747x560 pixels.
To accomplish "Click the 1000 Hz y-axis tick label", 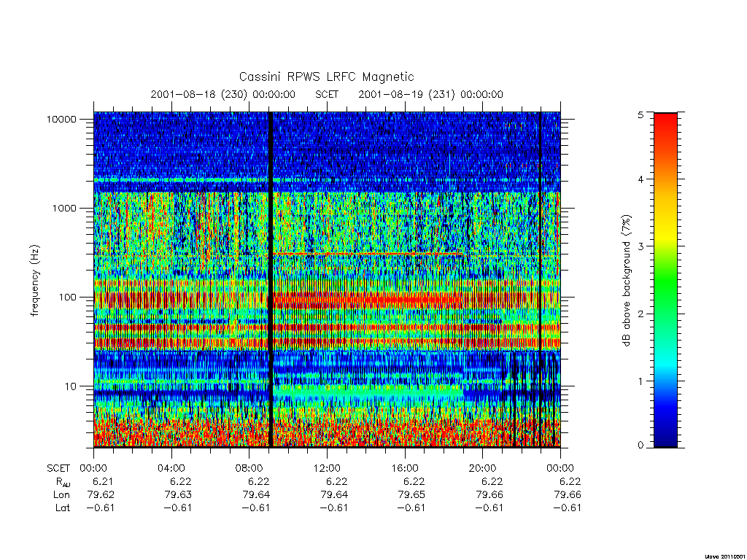I will [x=64, y=208].
